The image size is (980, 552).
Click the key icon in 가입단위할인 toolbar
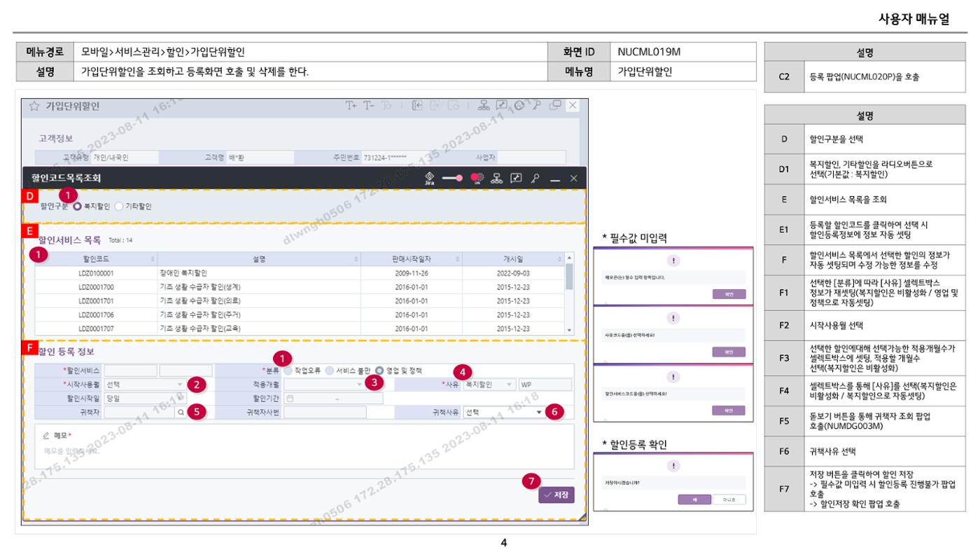tap(537, 106)
